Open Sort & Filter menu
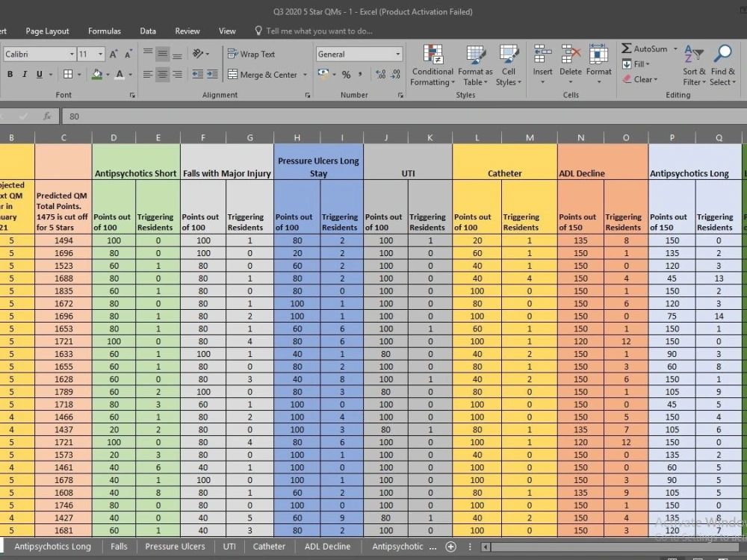 [x=694, y=65]
